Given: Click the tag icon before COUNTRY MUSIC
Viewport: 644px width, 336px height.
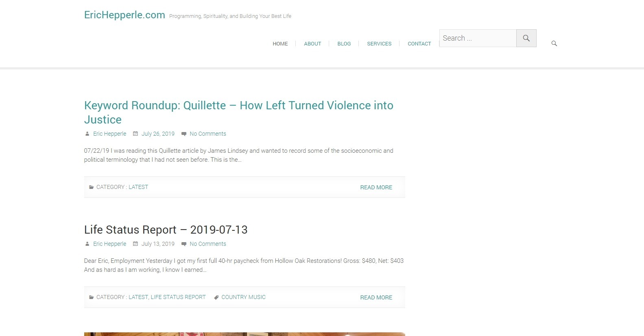Looking at the screenshot, I should 216,297.
